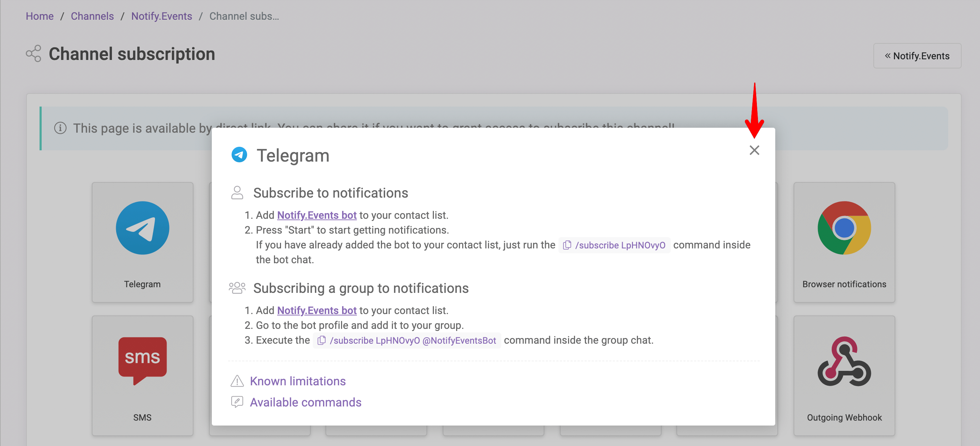The width and height of the screenshot is (980, 446).
Task: Expand Known limitations
Action: pyautogui.click(x=298, y=381)
